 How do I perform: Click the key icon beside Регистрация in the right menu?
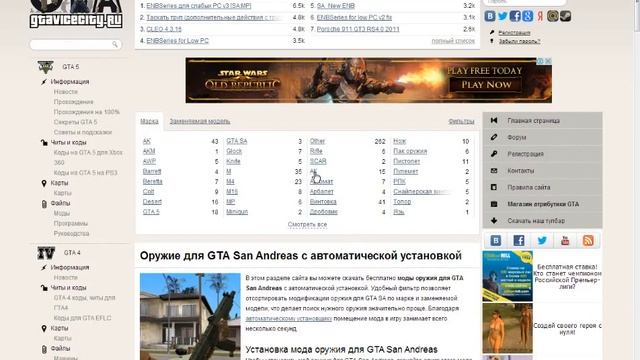pos(494,154)
